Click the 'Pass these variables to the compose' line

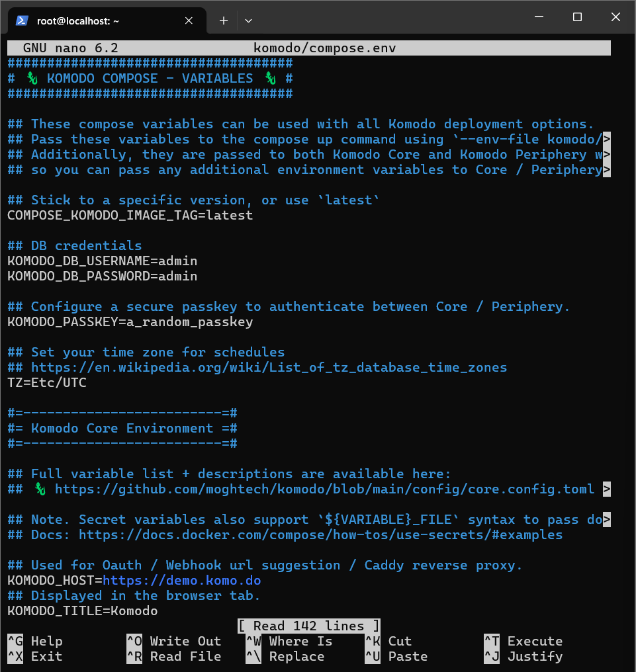(309, 140)
